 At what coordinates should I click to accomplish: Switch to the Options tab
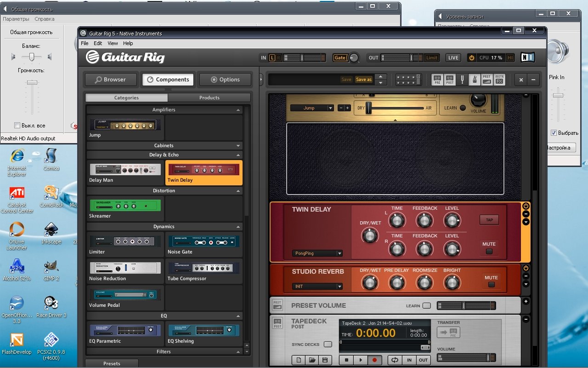(226, 80)
